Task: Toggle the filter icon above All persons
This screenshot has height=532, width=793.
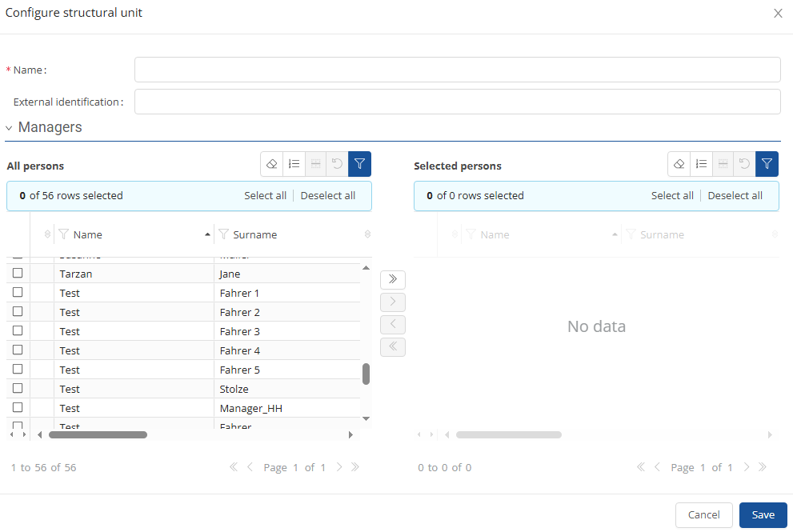Action: point(359,164)
